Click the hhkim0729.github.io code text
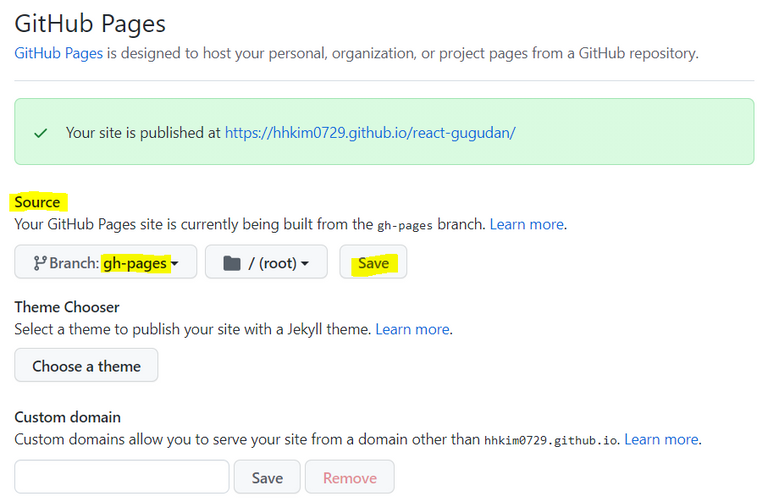 pyautogui.click(x=551, y=440)
